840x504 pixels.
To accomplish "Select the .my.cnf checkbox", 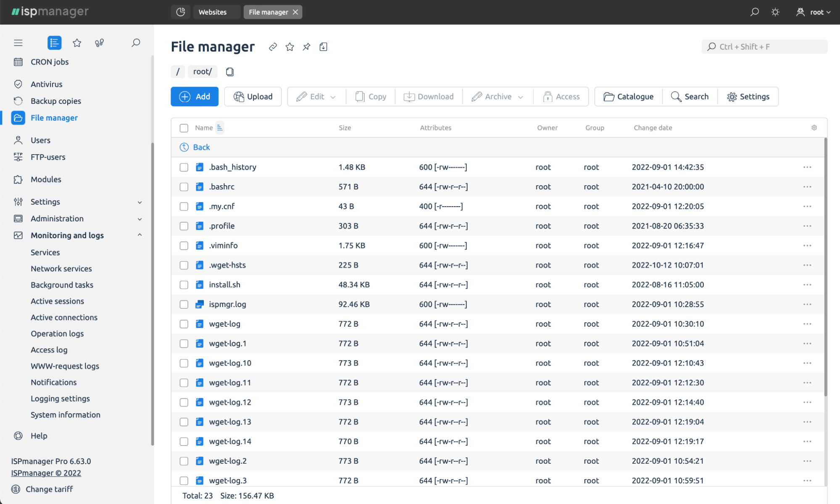I will click(x=184, y=206).
